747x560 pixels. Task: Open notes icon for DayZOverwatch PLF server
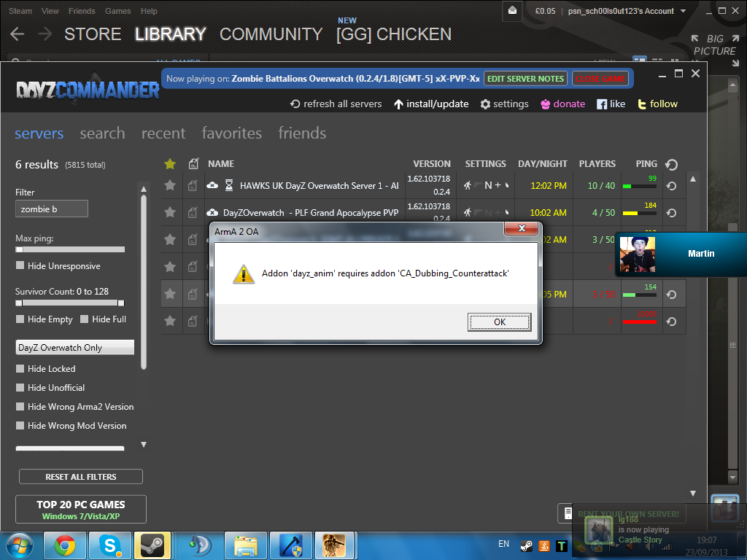click(x=193, y=212)
